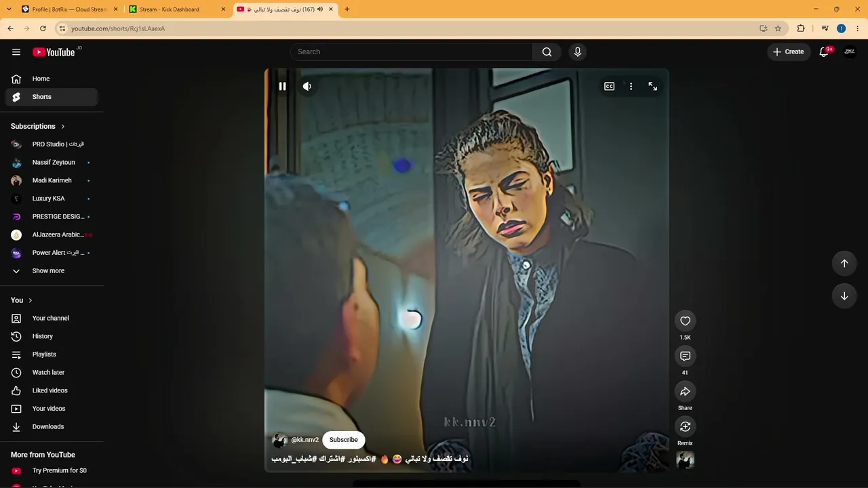
Task: Open the YouTube guide hamburger menu
Action: point(16,52)
